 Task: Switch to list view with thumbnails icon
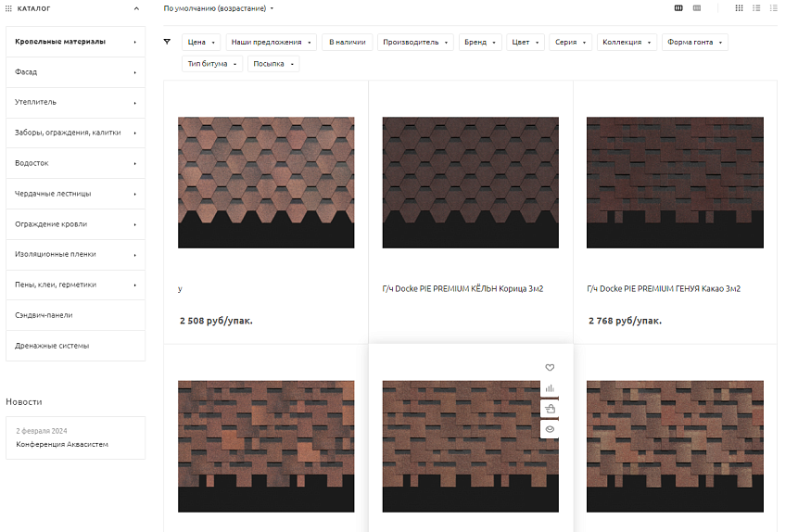756,8
